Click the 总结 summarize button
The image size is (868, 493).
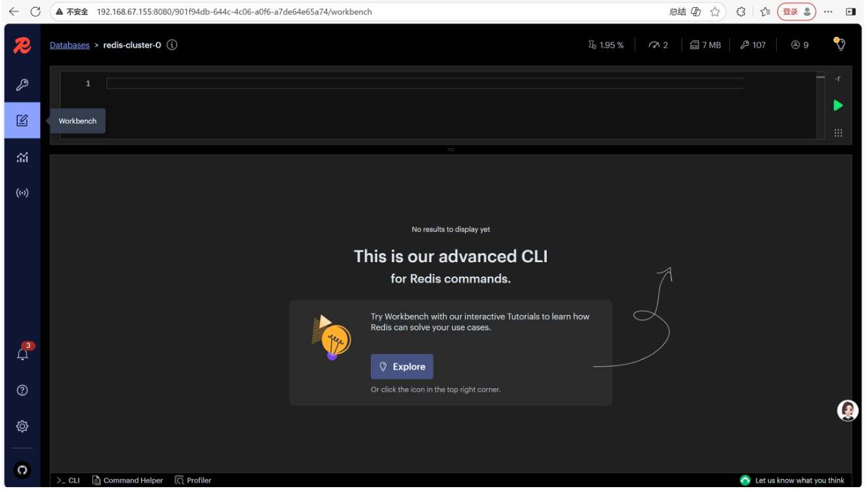pos(685,12)
